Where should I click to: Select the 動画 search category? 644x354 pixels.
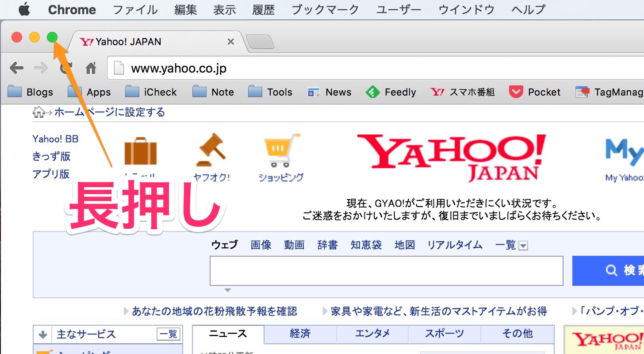[295, 245]
